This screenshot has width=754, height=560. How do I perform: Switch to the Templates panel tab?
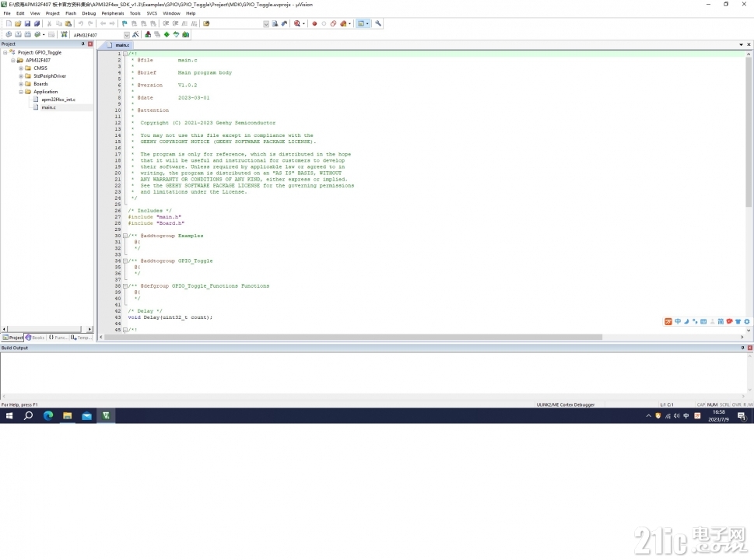pyautogui.click(x=81, y=338)
